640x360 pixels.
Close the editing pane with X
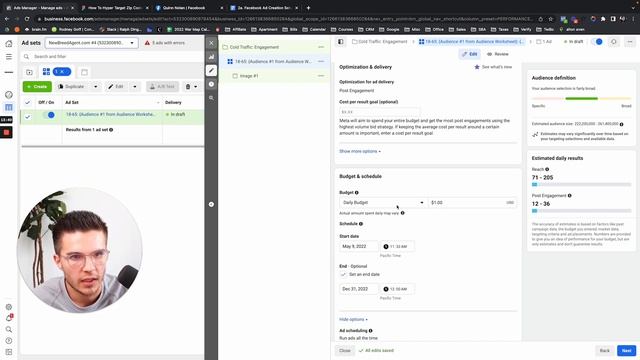[x=211, y=43]
